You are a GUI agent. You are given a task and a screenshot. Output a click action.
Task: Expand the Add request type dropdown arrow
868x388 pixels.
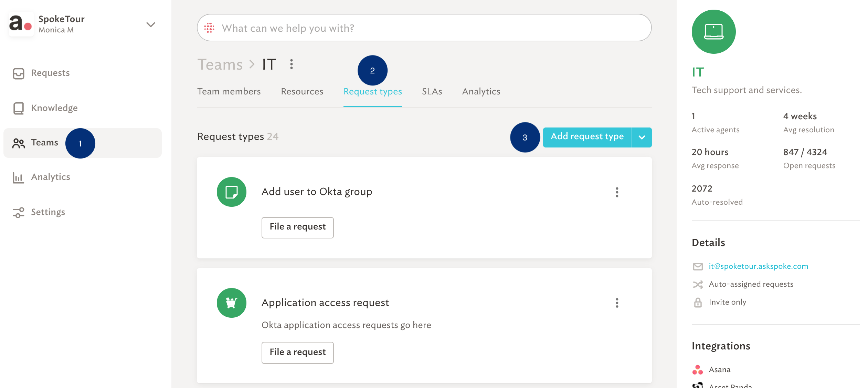tap(642, 137)
